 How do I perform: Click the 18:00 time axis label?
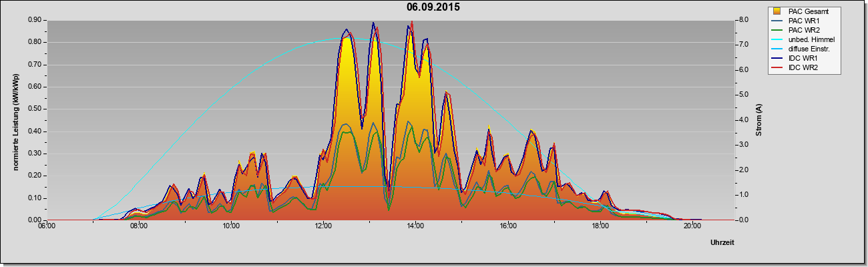[x=600, y=226]
